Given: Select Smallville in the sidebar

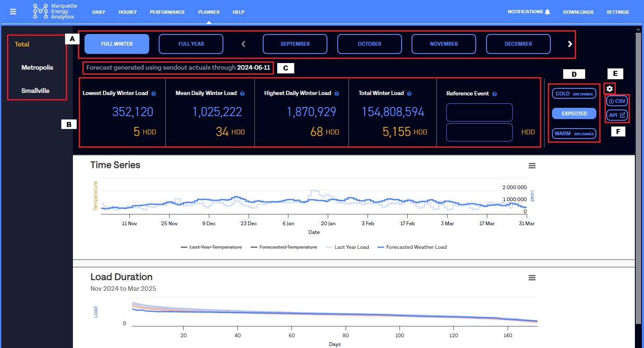Looking at the screenshot, I should [x=35, y=91].
